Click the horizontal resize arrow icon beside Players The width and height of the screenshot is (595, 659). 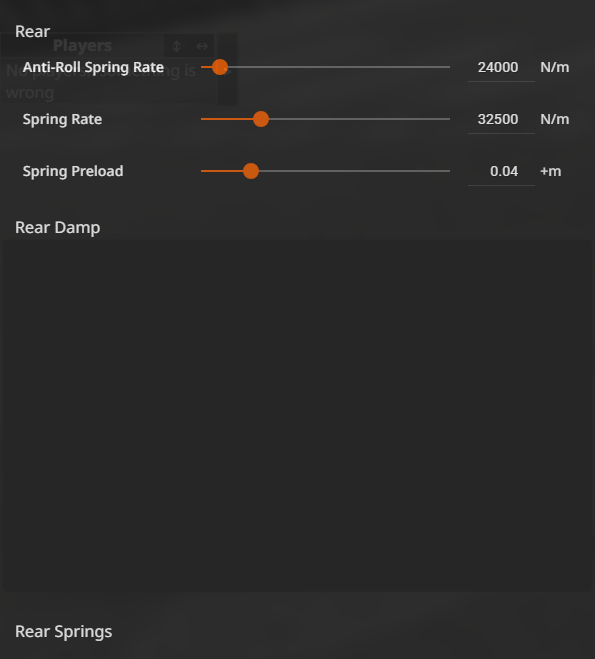coord(202,46)
